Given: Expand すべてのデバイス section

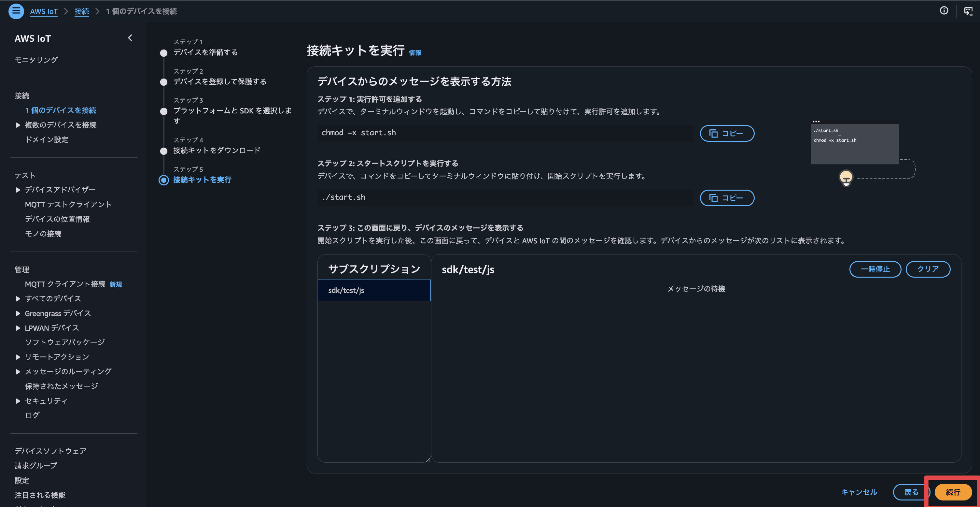Looking at the screenshot, I should (x=18, y=298).
